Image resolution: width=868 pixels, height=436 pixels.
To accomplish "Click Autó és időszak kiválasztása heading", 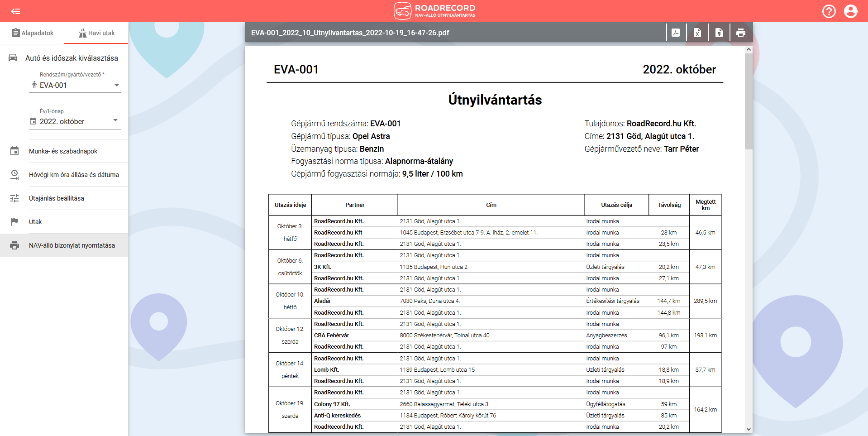I will tap(72, 58).
